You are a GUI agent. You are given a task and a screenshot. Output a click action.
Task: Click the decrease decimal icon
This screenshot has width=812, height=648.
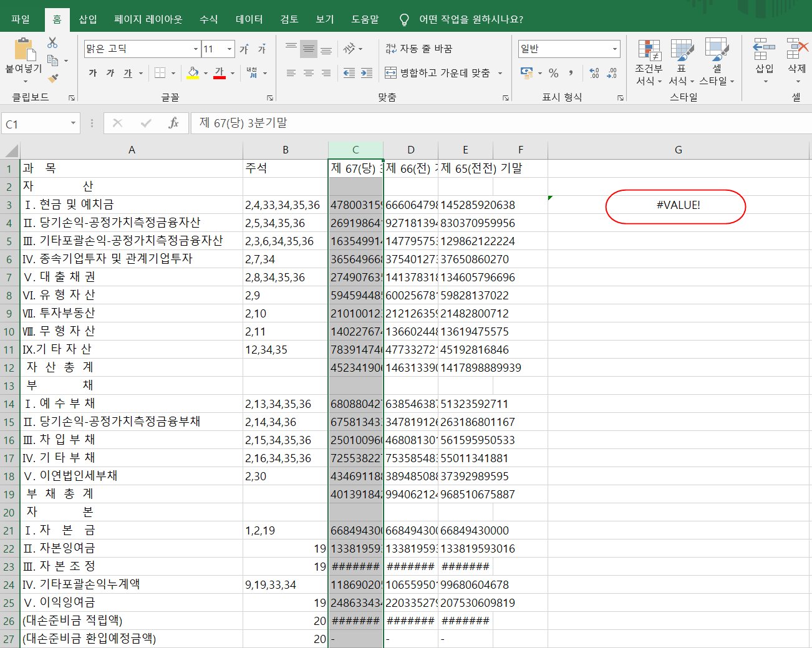tap(612, 73)
